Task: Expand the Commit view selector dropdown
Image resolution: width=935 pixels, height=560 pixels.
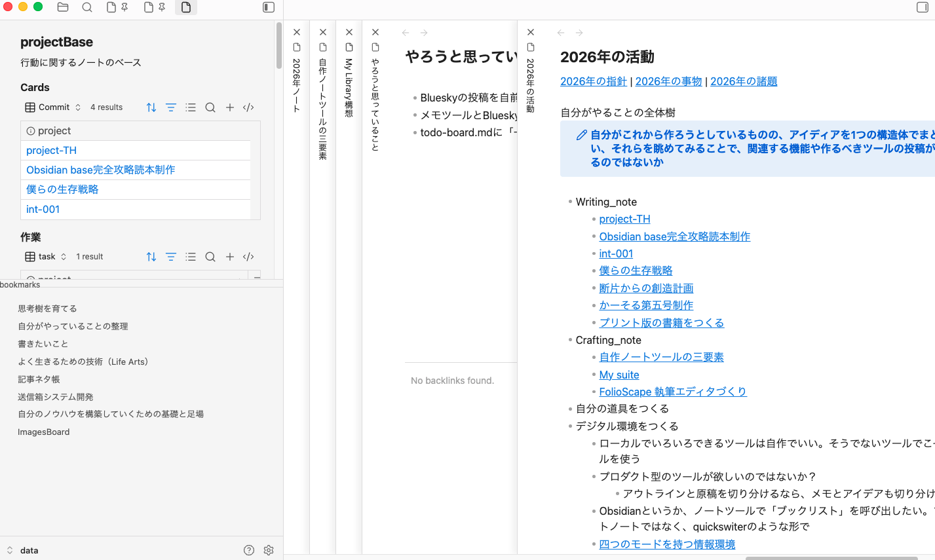Action: tap(53, 107)
